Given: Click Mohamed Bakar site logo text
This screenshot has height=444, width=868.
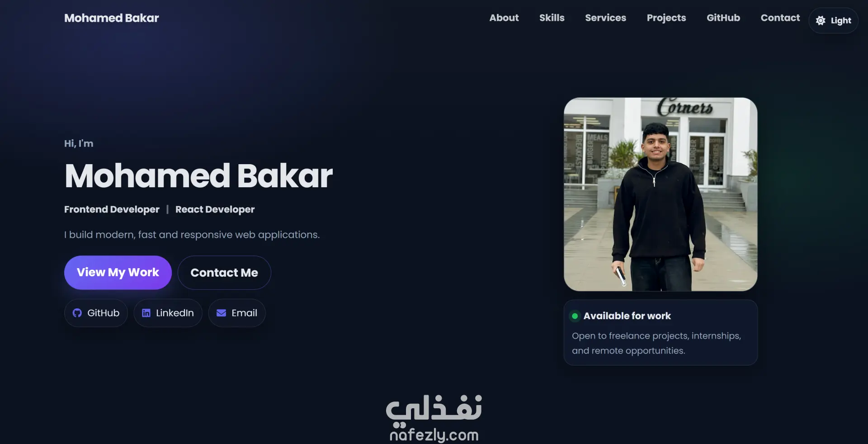Looking at the screenshot, I should click(112, 18).
